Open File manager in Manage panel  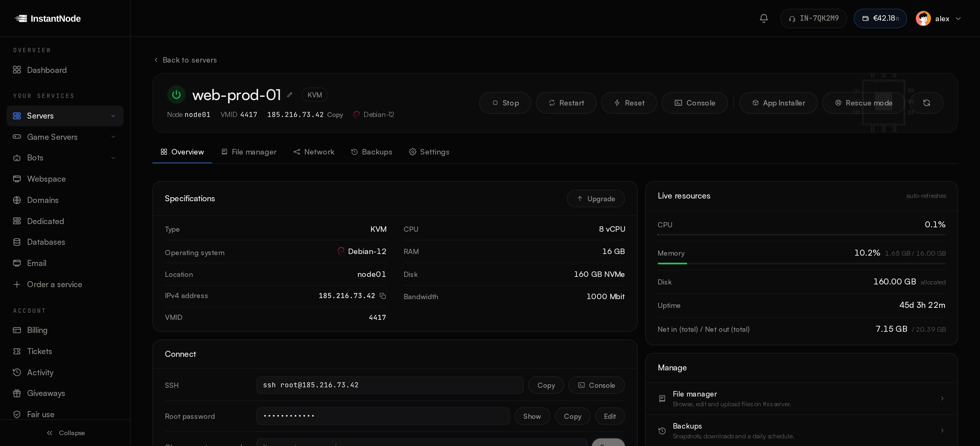click(801, 398)
